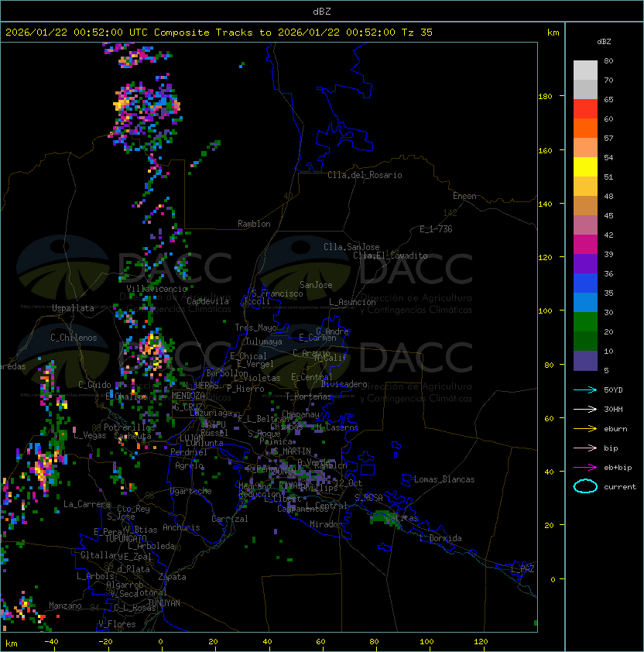Click the '-40' tick on bottom axis
Screen dimensions: 644x652
51,642
